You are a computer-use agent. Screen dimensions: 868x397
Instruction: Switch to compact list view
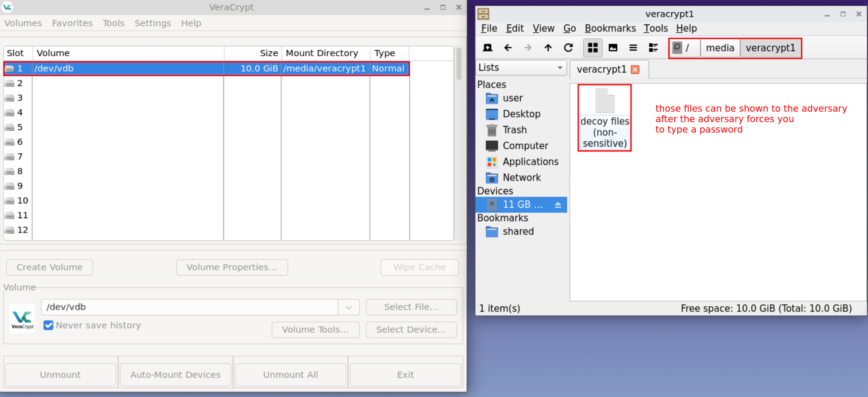[633, 48]
